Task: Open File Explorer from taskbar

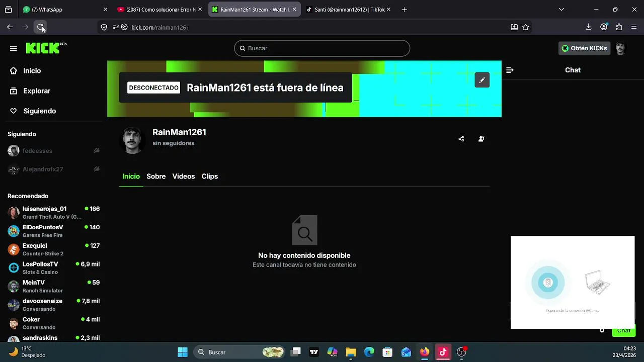Action: tap(351, 352)
